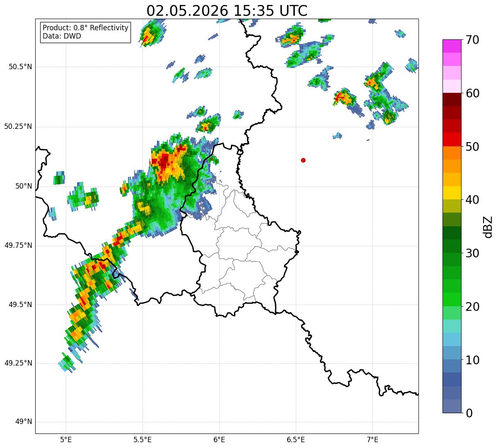The width and height of the screenshot is (498, 448).
Task: Click the Data: DWD text
Action: click(62, 36)
